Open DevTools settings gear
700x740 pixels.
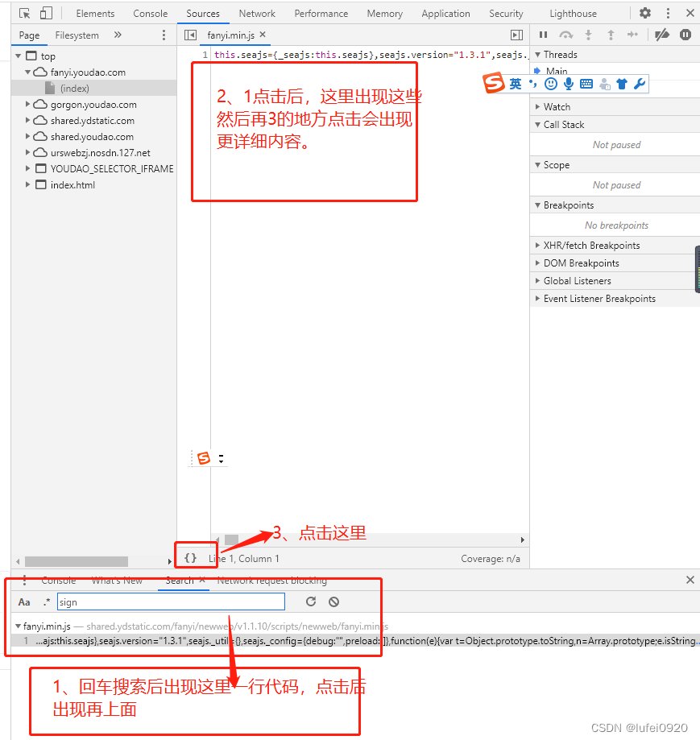(644, 13)
